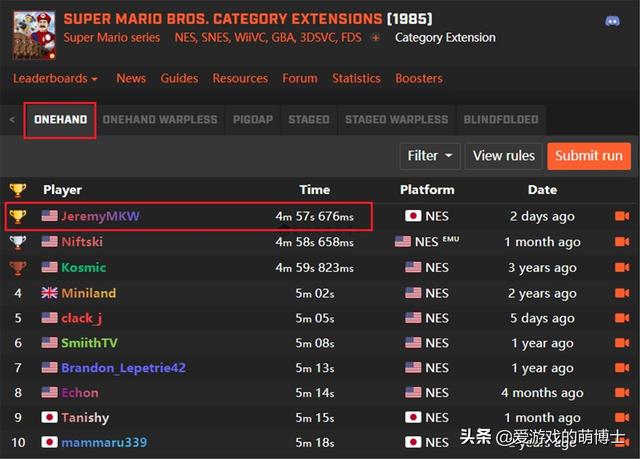The image size is (640, 459).
Task: Click time 4m 57s 676ms
Action: pos(314,216)
